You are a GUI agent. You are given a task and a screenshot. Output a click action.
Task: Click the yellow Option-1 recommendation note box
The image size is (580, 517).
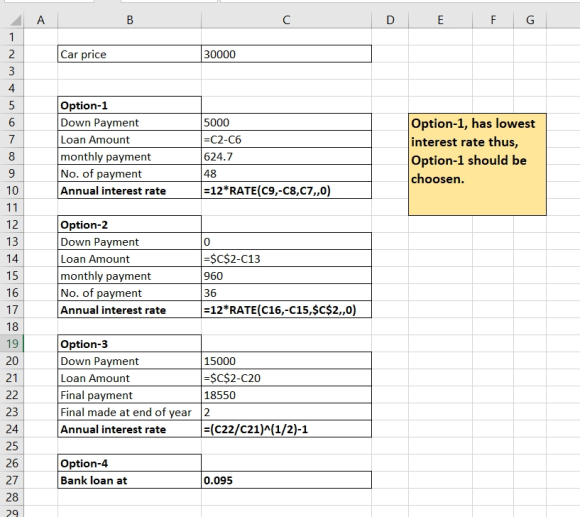click(477, 165)
